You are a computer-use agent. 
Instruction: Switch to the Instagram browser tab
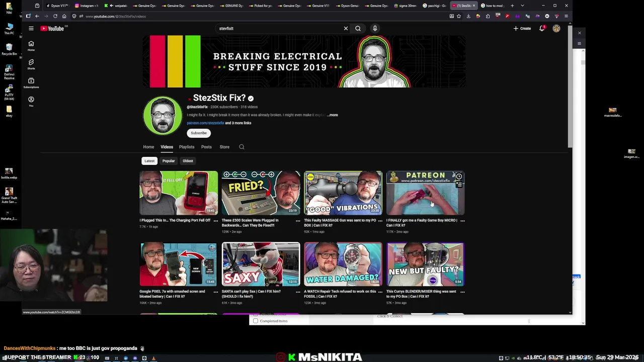coord(87,6)
